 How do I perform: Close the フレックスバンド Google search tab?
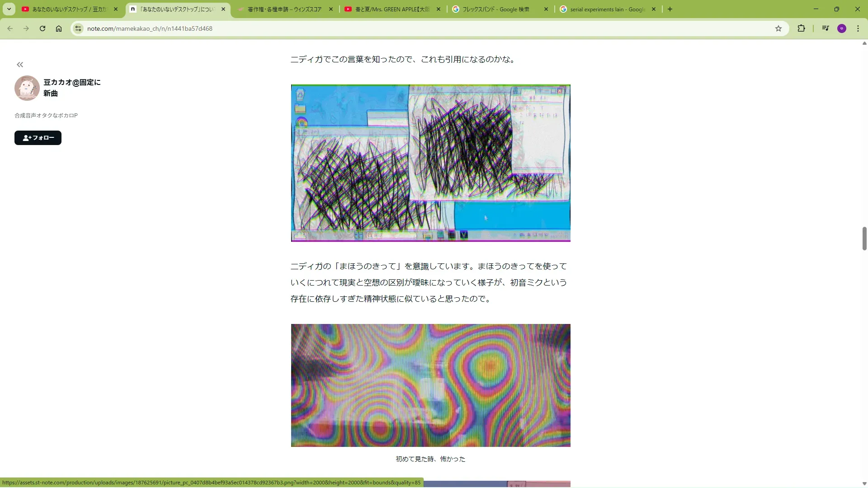pos(546,9)
